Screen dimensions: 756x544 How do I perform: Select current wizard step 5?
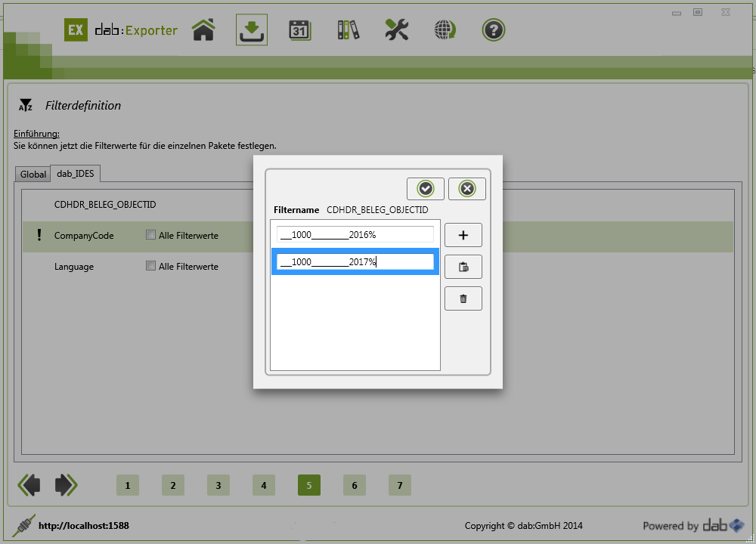coord(309,485)
